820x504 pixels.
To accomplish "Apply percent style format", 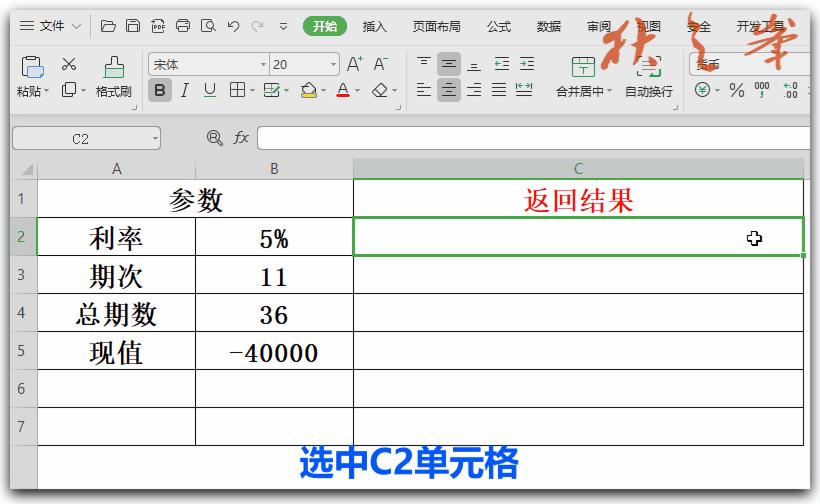I will (x=737, y=90).
